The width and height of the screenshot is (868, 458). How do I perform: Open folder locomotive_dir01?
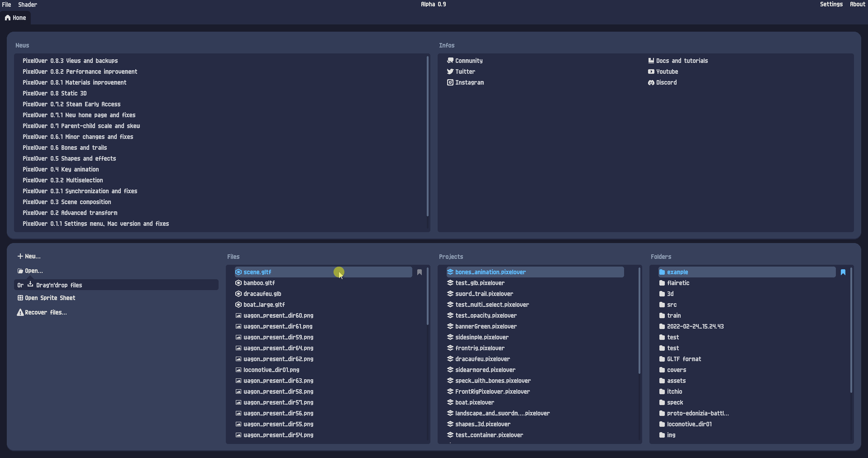(689, 424)
